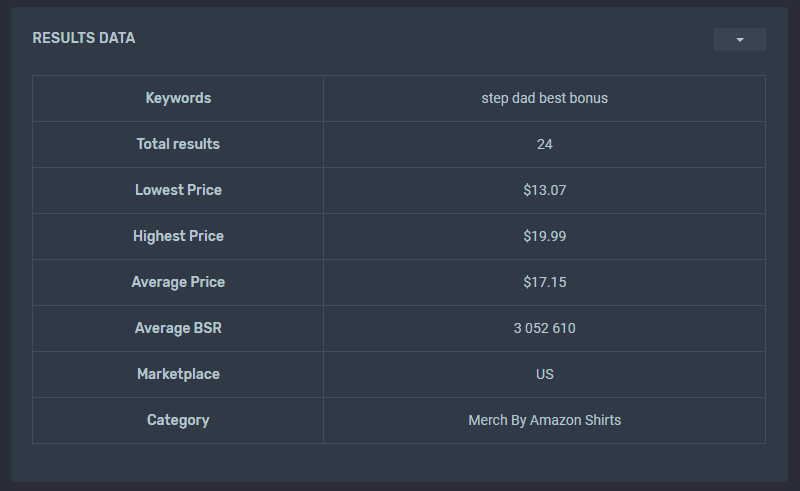Click the US marketplace value

[x=544, y=374]
